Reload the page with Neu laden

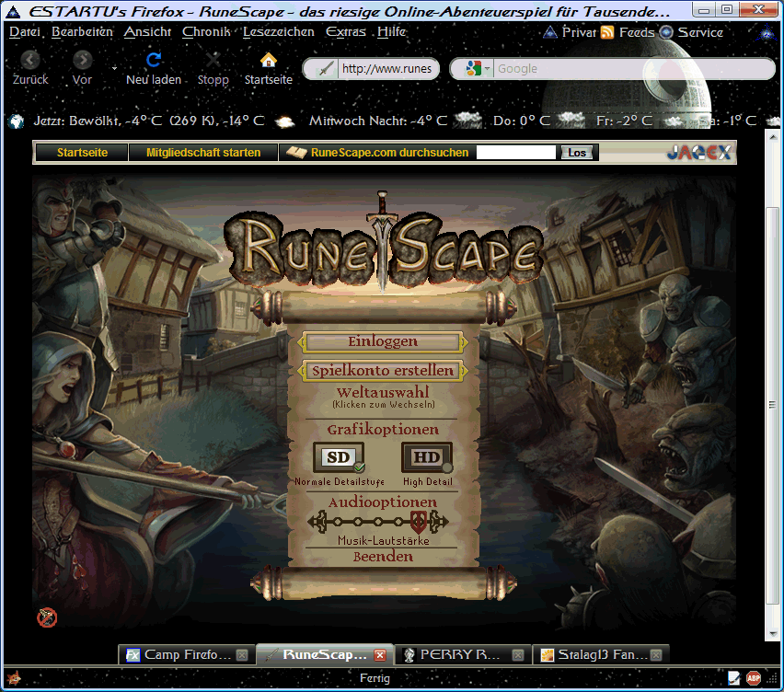154,60
